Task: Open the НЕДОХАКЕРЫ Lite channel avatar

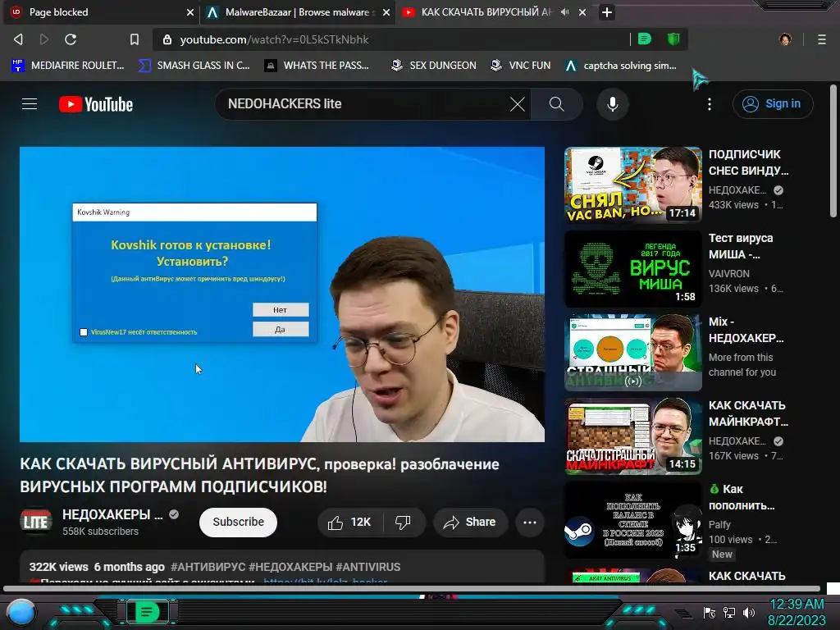Action: point(36,521)
